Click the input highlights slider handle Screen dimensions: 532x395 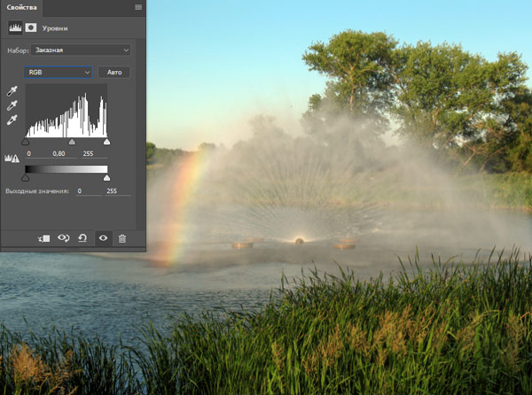point(106,142)
